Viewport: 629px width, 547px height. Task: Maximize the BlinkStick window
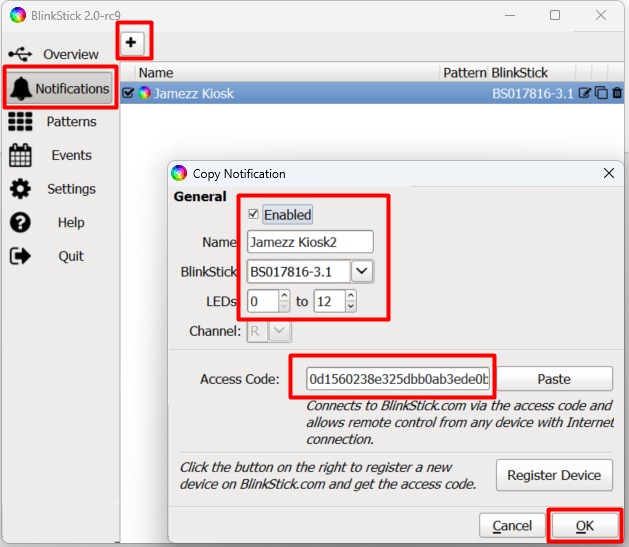point(555,15)
